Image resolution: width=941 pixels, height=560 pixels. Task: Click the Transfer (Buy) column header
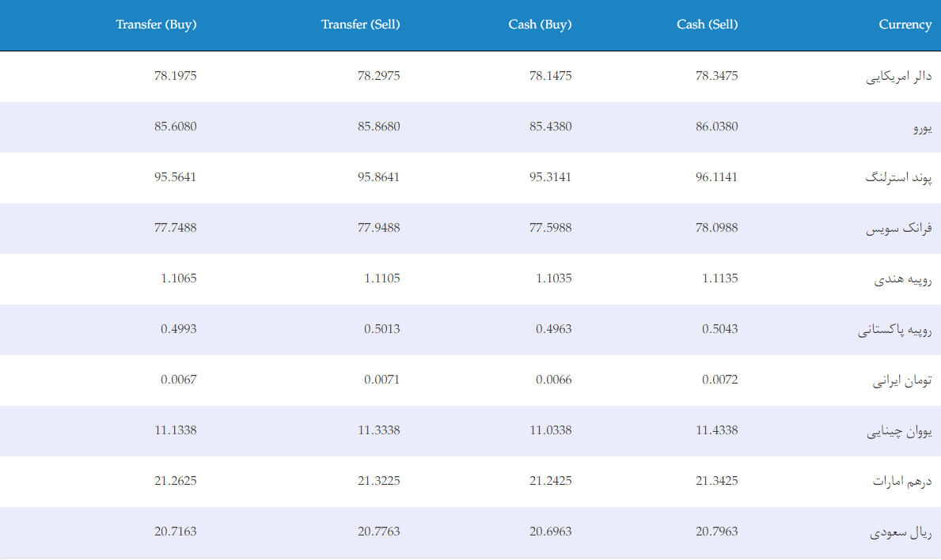pyautogui.click(x=156, y=25)
